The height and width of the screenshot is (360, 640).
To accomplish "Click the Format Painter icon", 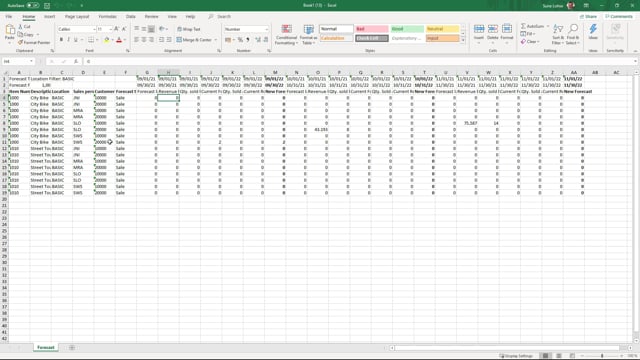I will pos(20,42).
